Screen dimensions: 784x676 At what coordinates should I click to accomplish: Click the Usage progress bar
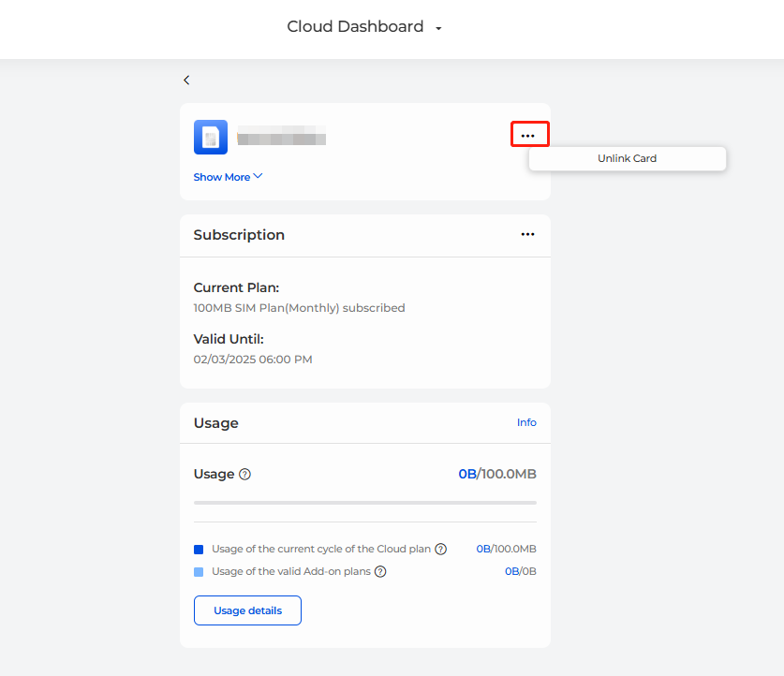click(364, 503)
